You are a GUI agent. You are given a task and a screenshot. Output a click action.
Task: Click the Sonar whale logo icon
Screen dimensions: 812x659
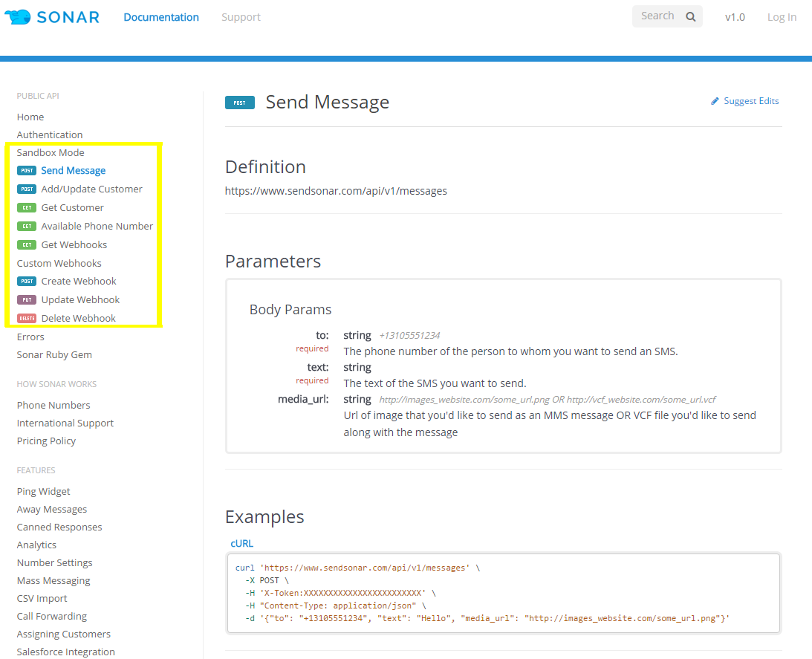(x=18, y=17)
